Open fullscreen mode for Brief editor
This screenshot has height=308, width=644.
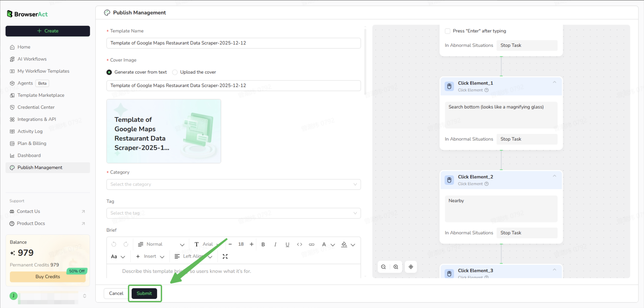pyautogui.click(x=225, y=256)
